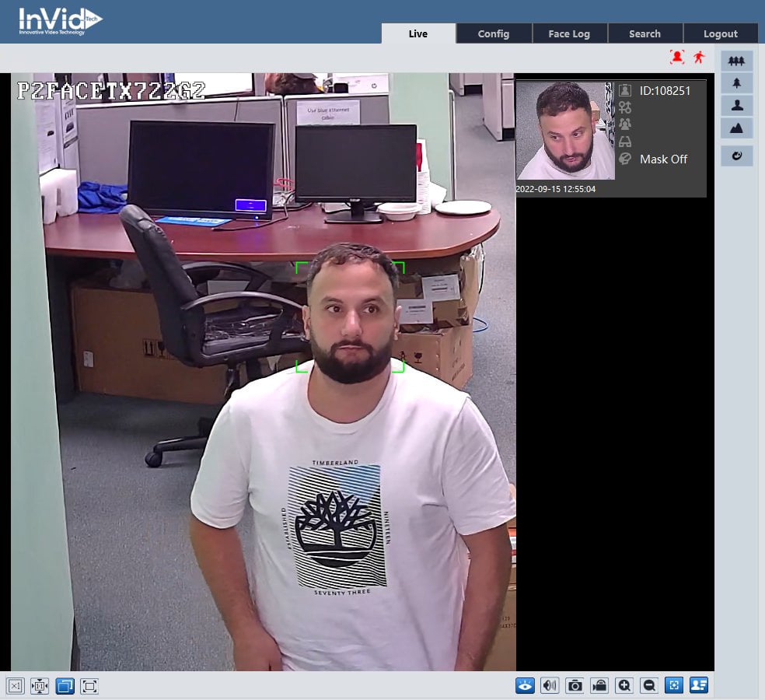Select the three-trees scene button

click(x=736, y=61)
